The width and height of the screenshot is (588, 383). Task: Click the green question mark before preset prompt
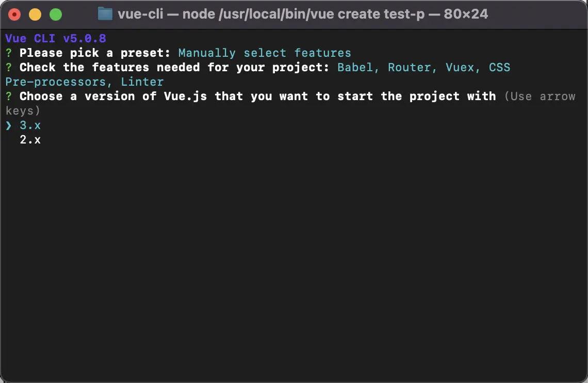pos(8,53)
